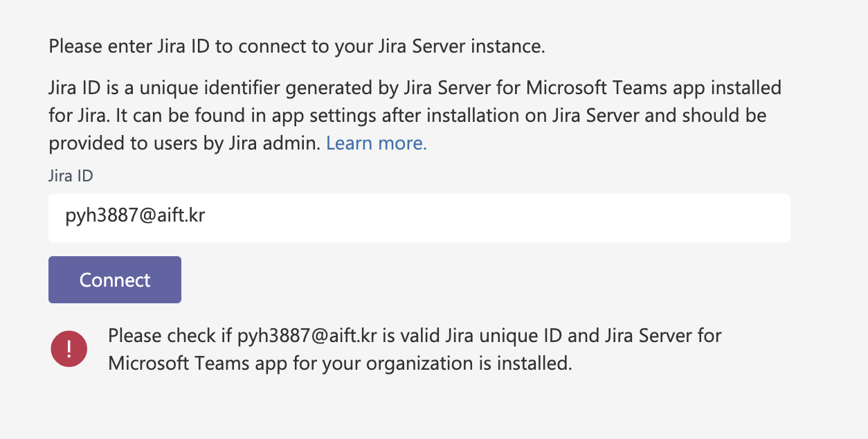Click the Connect button

coord(114,280)
